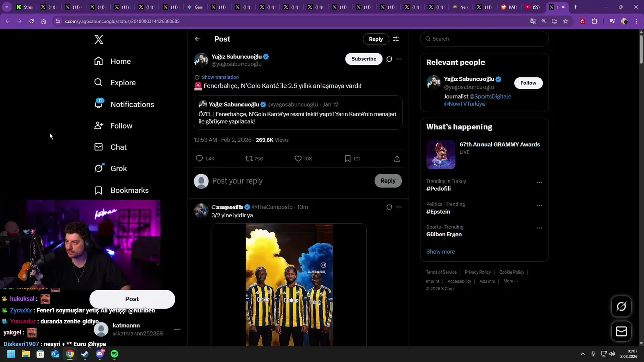The width and height of the screenshot is (644, 362).
Task: Bookmark page with star icon
Action: (566, 21)
